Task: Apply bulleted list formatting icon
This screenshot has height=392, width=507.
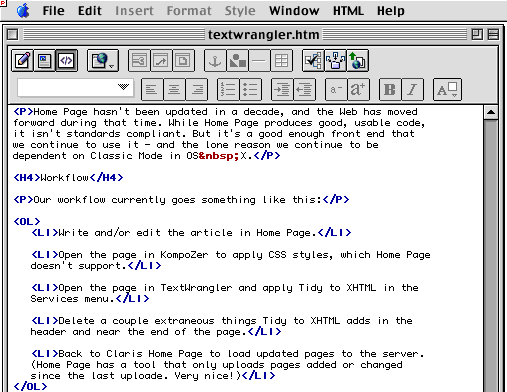Action: pyautogui.click(x=250, y=89)
